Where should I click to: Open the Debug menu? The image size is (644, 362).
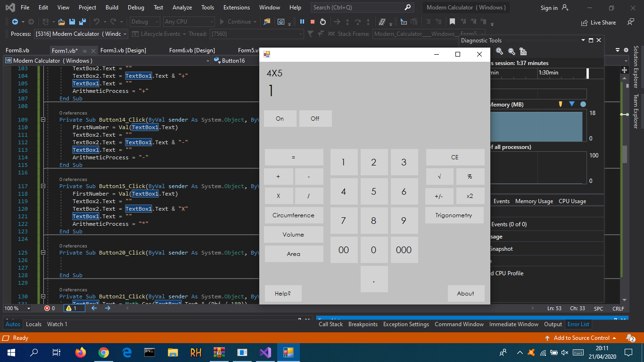pos(136,8)
